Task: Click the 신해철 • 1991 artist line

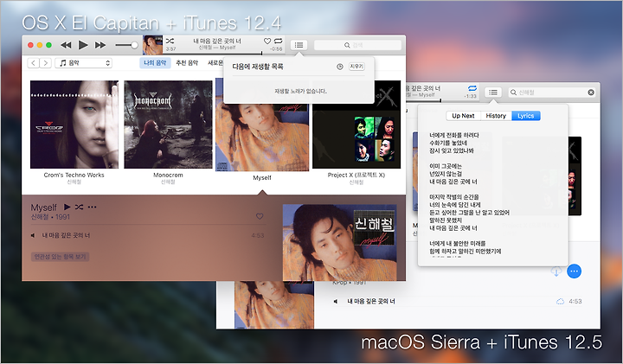Action: 50,217
